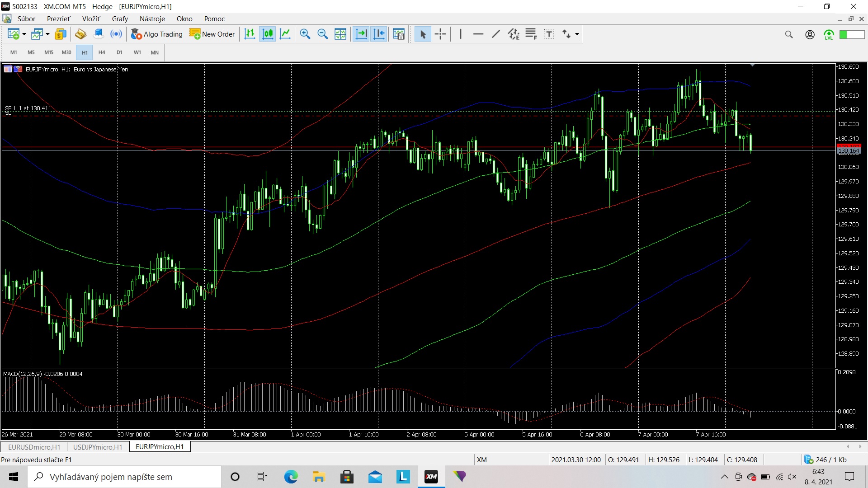Zoom out of the chart

(x=323, y=34)
